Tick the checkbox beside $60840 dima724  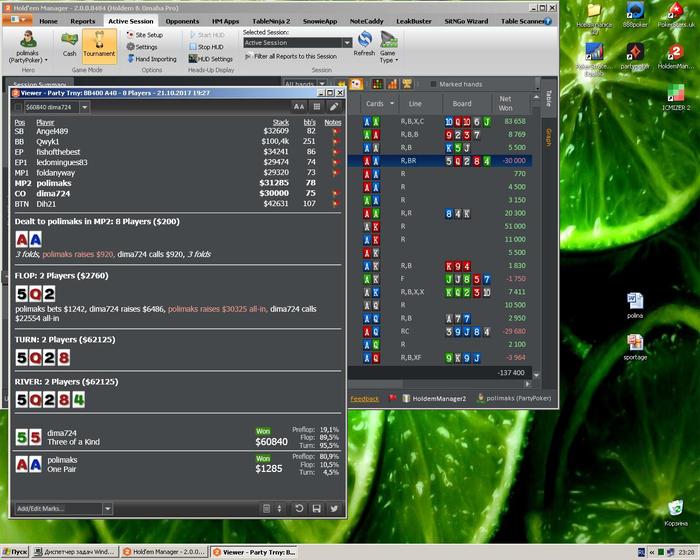click(x=20, y=106)
